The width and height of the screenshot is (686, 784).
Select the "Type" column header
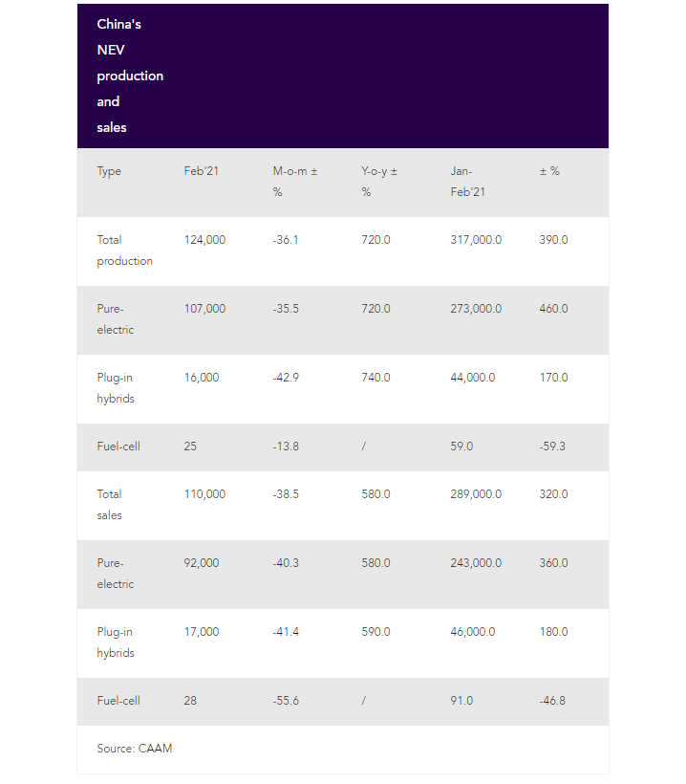(x=109, y=171)
